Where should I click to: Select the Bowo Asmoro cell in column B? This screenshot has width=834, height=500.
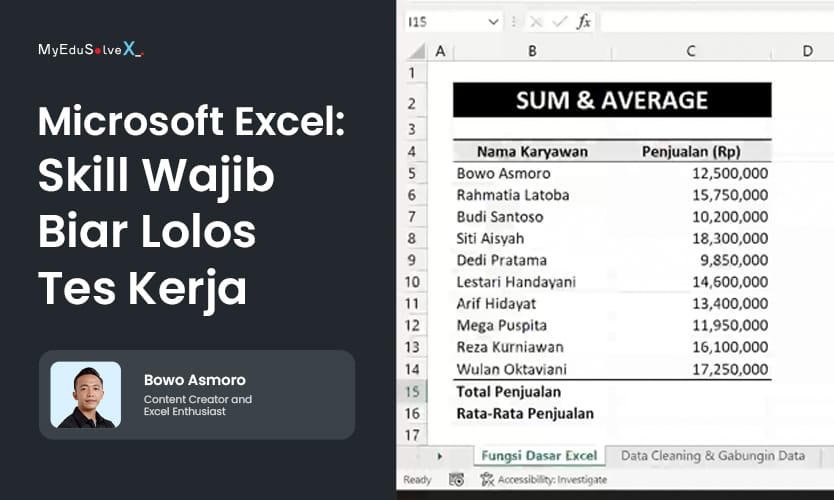coord(532,173)
